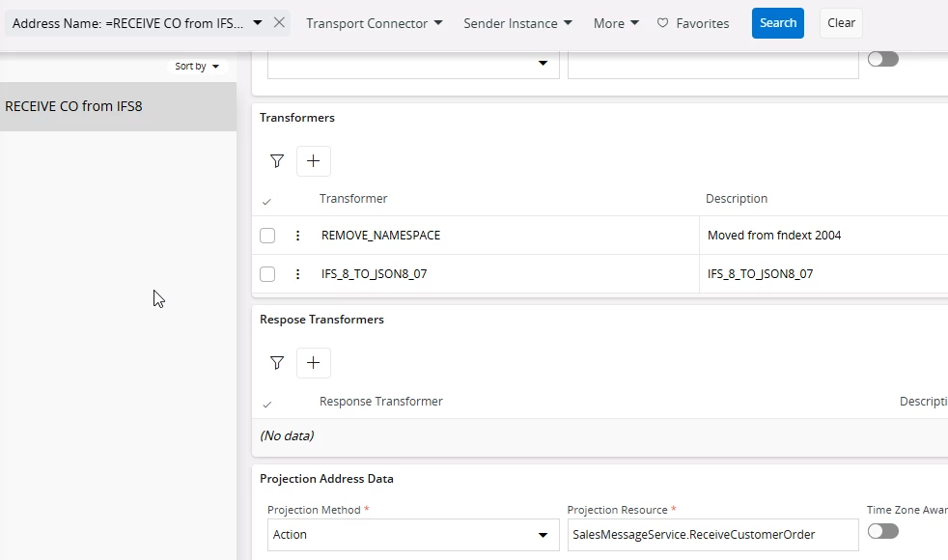The image size is (948, 560).
Task: Expand the Transport Connector filter
Action: (x=374, y=23)
